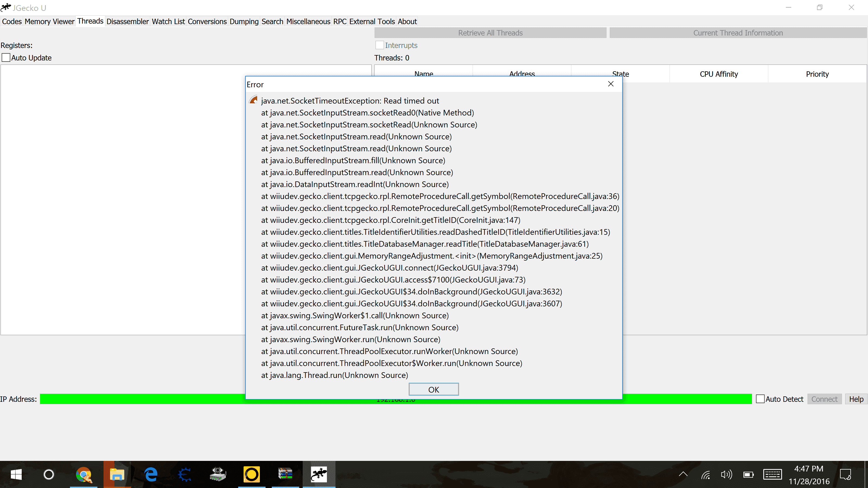Restore down the JGecko U window

(820, 7)
